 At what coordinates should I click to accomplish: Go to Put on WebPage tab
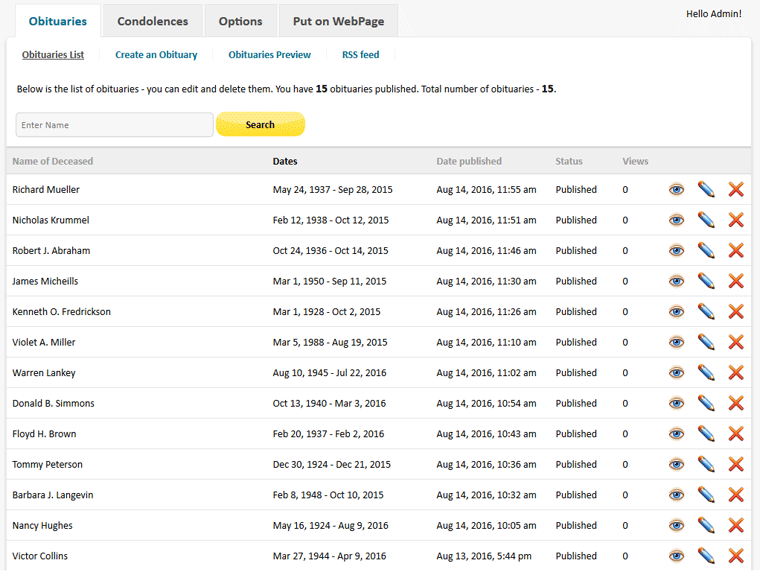[338, 21]
